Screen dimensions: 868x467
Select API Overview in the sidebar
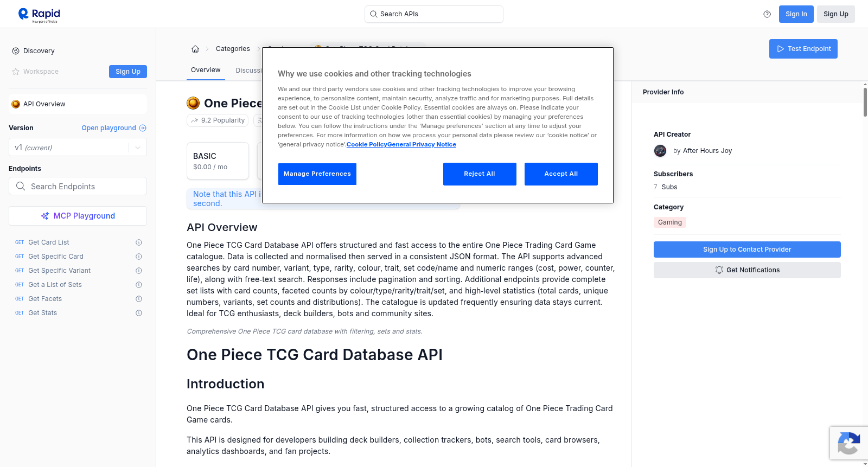click(x=78, y=104)
